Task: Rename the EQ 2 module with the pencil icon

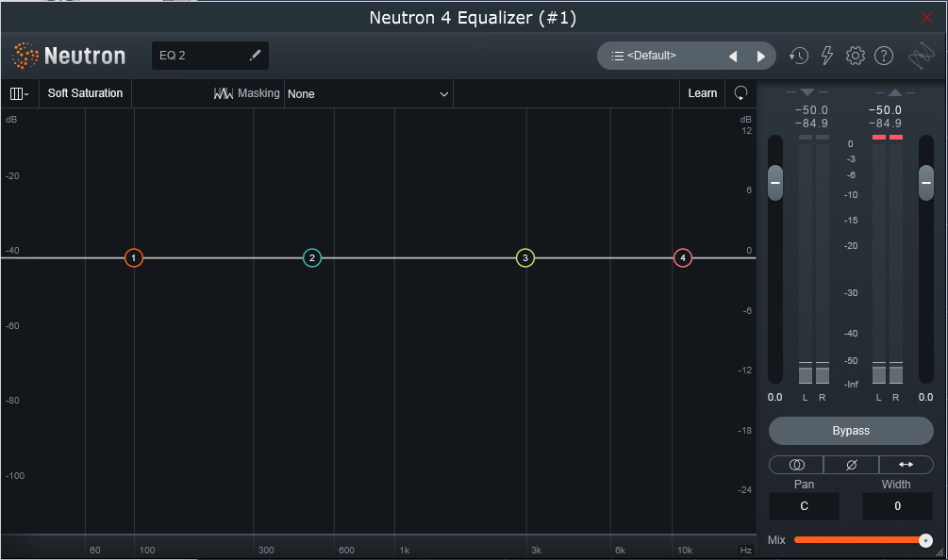Action: click(x=255, y=55)
